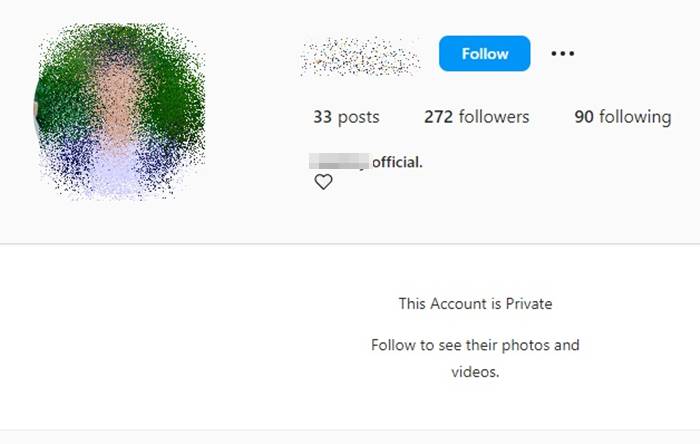Click the number 33 in posts stat
Screen dimensions: 700x444
point(322,117)
